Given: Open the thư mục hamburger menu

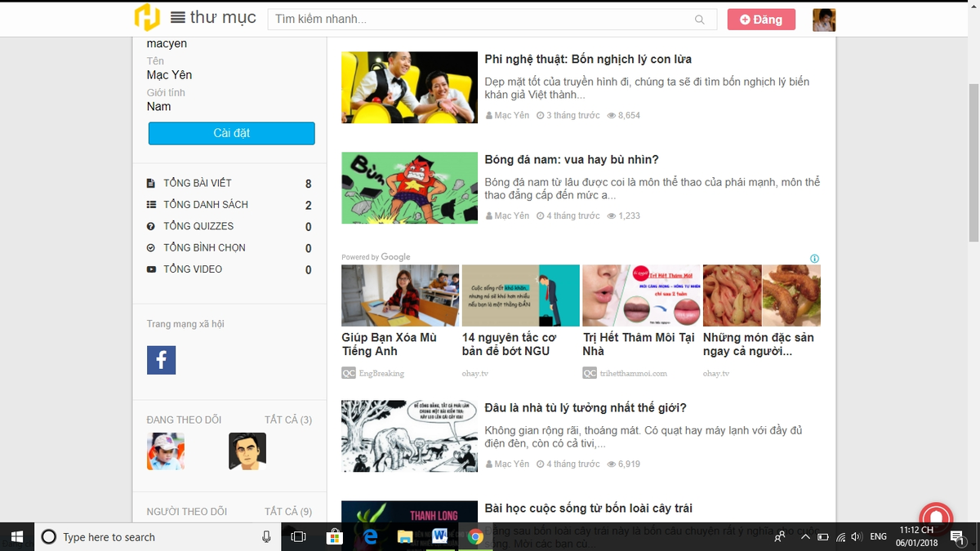Looking at the screenshot, I should point(212,18).
